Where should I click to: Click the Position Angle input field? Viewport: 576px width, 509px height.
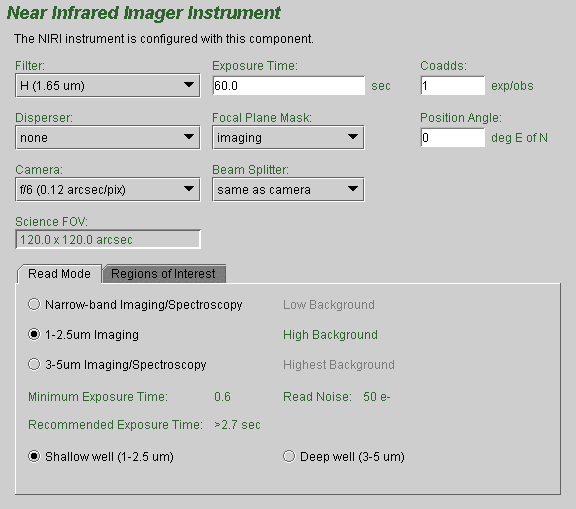pyautogui.click(x=453, y=138)
